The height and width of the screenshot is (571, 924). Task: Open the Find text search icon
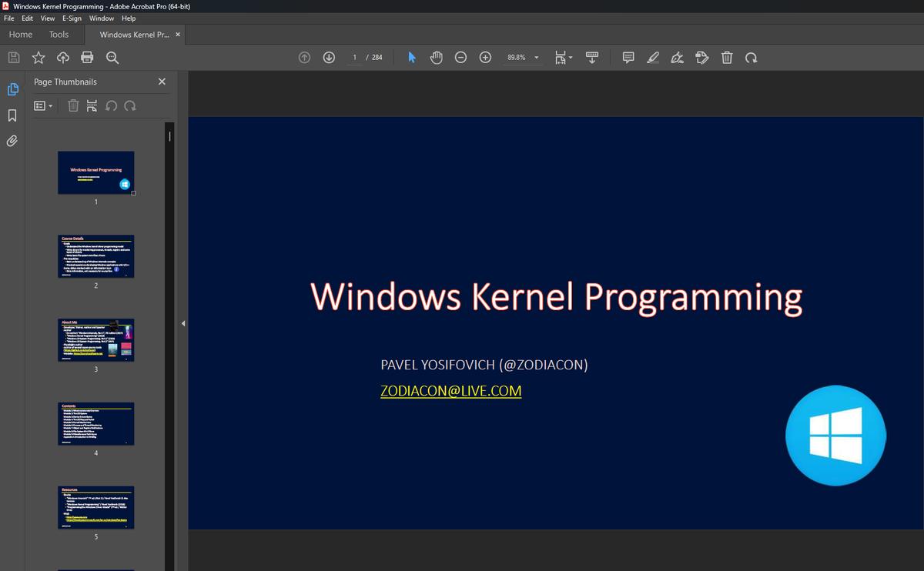point(112,58)
